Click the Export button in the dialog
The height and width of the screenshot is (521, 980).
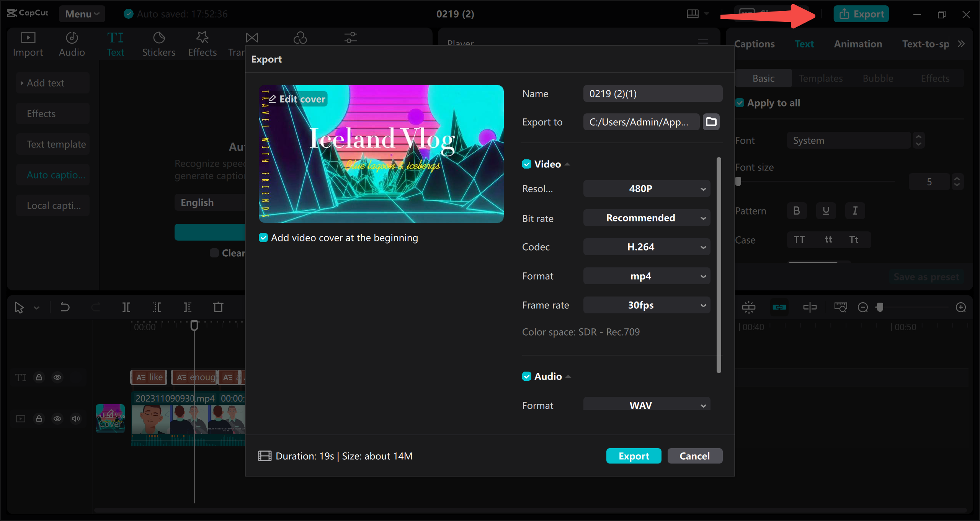coord(634,456)
